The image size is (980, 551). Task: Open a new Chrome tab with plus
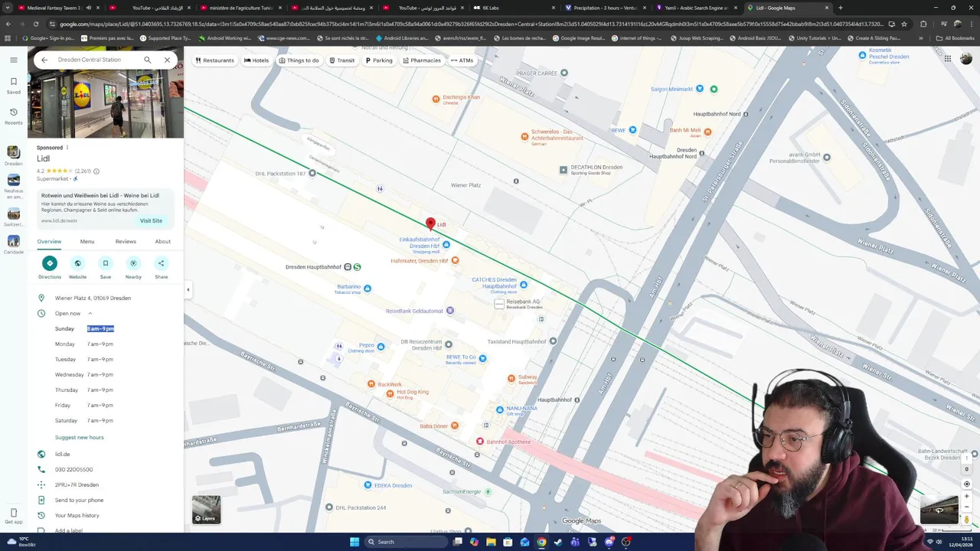tap(840, 8)
